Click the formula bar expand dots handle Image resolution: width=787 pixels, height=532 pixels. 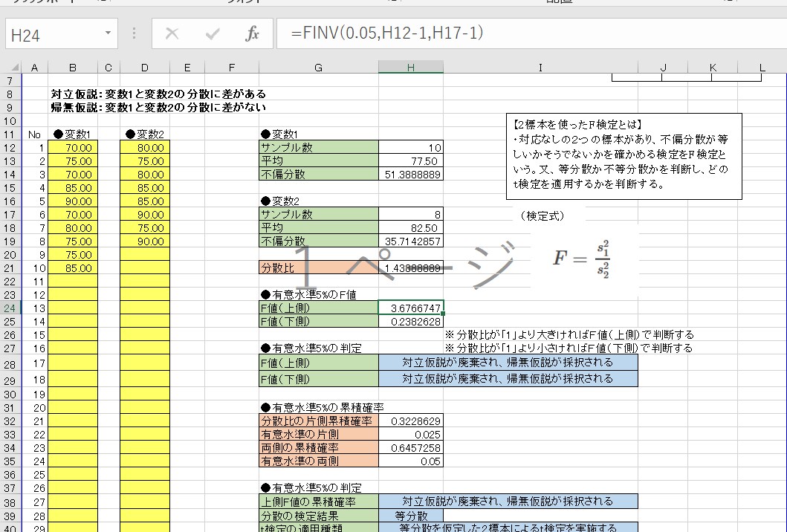click(134, 33)
